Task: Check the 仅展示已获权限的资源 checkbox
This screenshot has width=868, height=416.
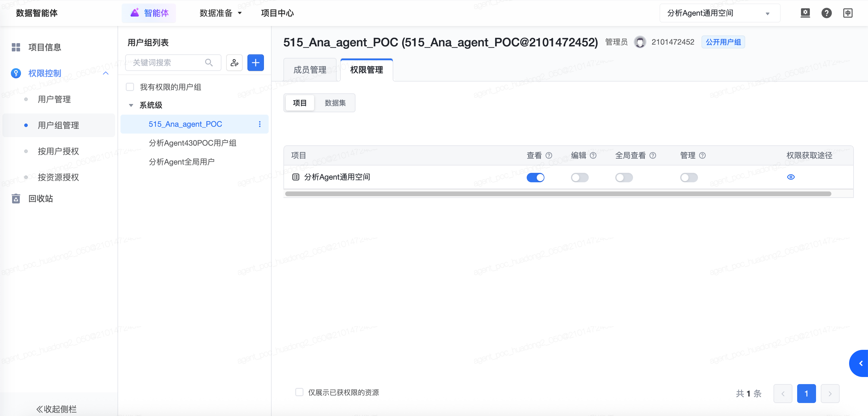Action: (299, 392)
